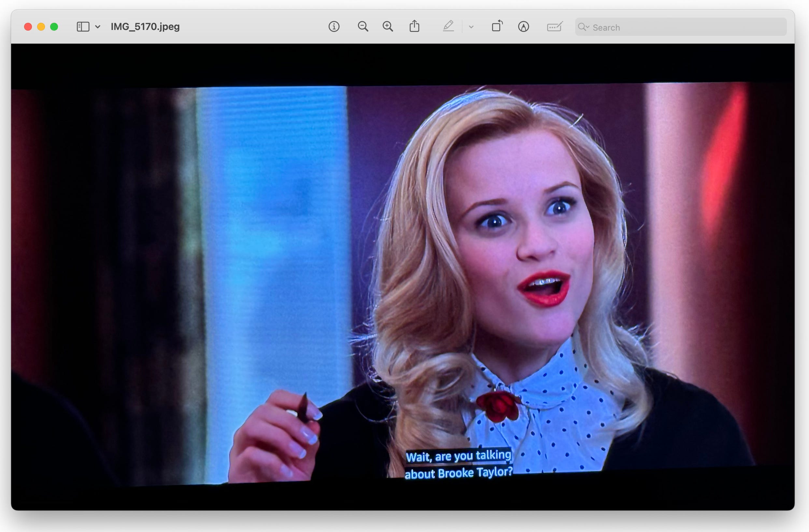809x532 pixels.
Task: Close the Preview window
Action: (x=28, y=27)
